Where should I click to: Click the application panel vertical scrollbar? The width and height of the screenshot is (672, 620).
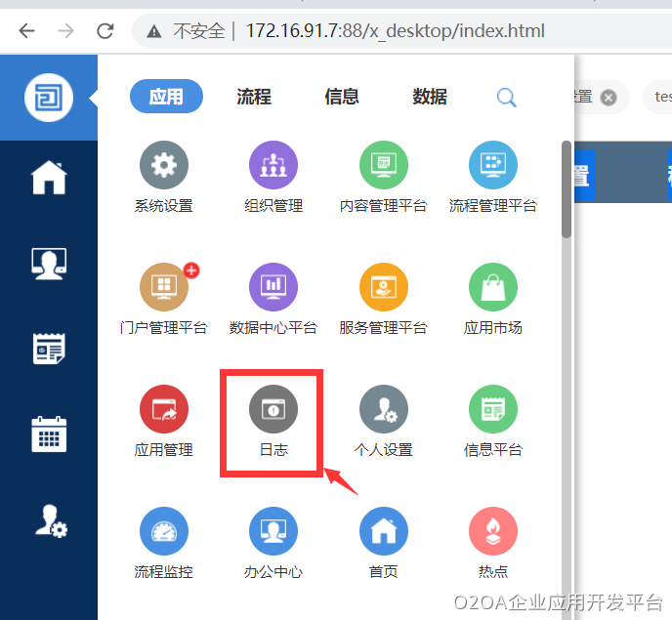tap(567, 190)
